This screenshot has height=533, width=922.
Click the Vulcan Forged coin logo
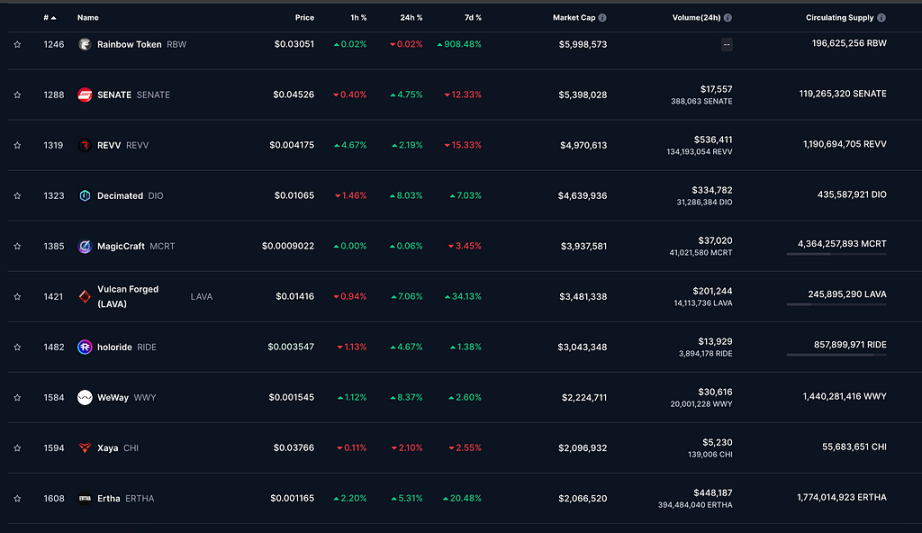85,297
